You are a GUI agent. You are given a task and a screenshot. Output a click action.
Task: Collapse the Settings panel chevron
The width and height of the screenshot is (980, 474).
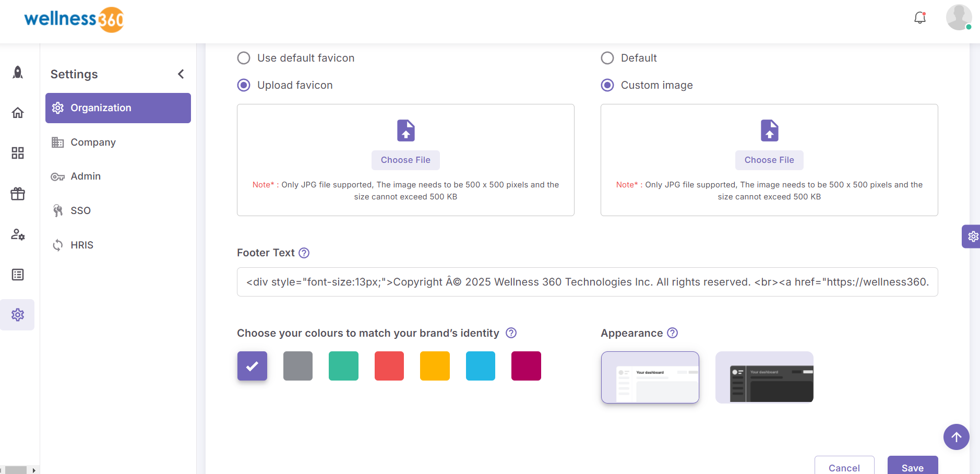click(181, 74)
